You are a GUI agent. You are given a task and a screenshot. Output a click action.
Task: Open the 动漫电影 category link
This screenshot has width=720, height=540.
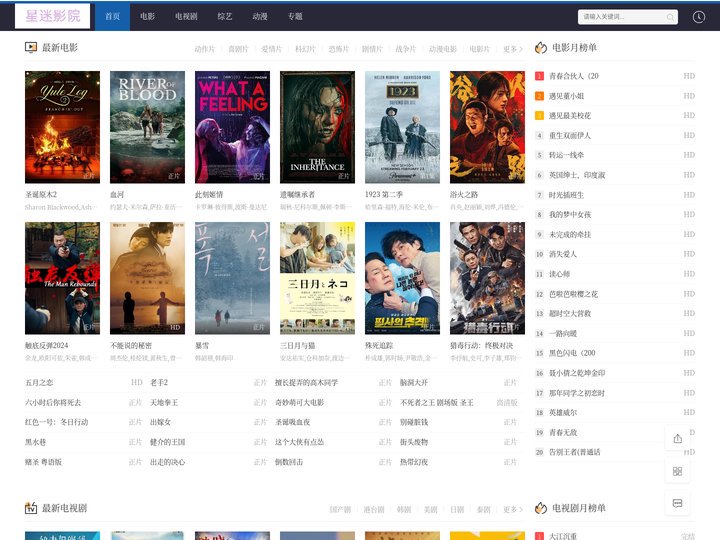(443, 49)
